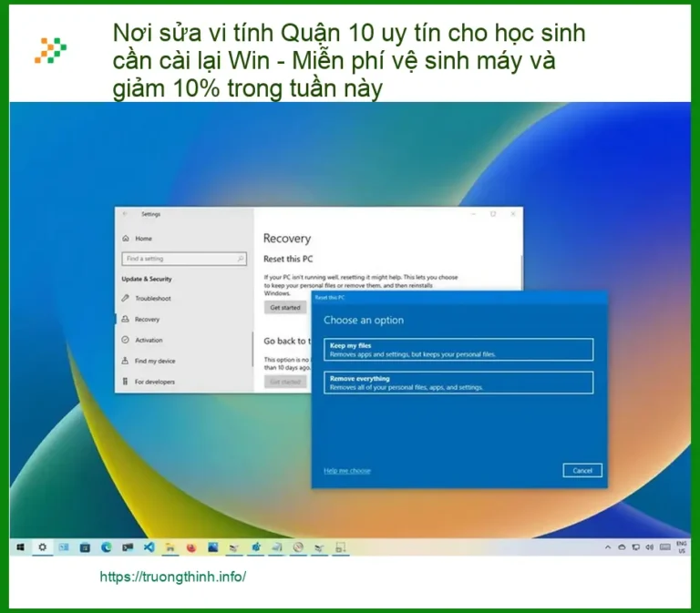The image size is (700, 613).
Task: Open the touch keyboard tray icon
Action: [x=665, y=547]
